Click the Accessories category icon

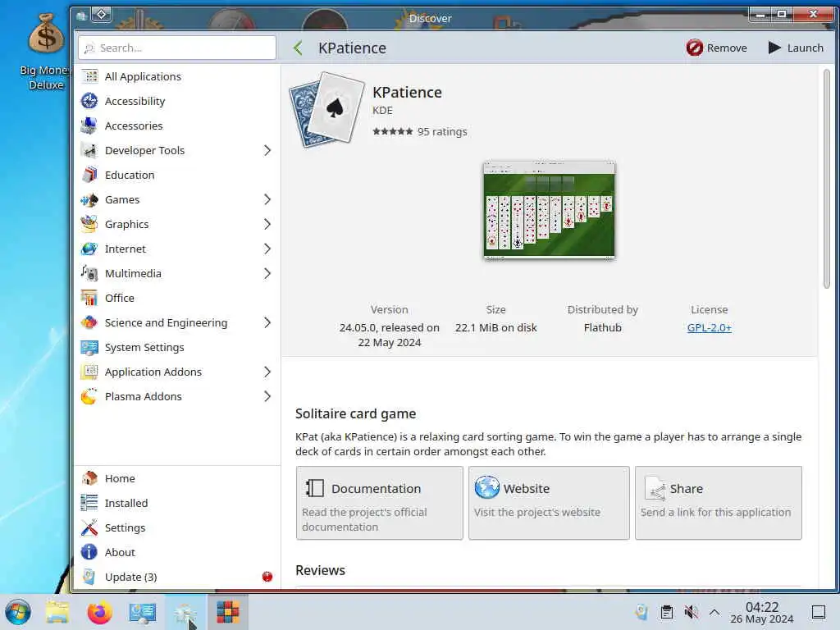(89, 126)
